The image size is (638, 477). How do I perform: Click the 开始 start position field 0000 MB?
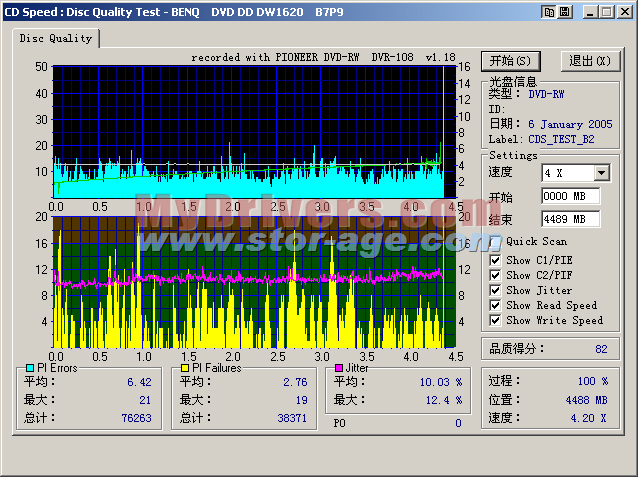tap(570, 196)
